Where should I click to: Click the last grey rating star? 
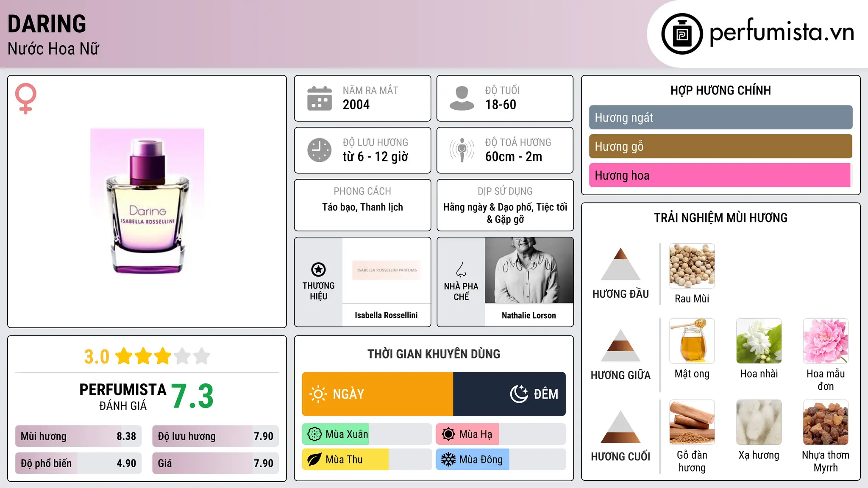(202, 356)
